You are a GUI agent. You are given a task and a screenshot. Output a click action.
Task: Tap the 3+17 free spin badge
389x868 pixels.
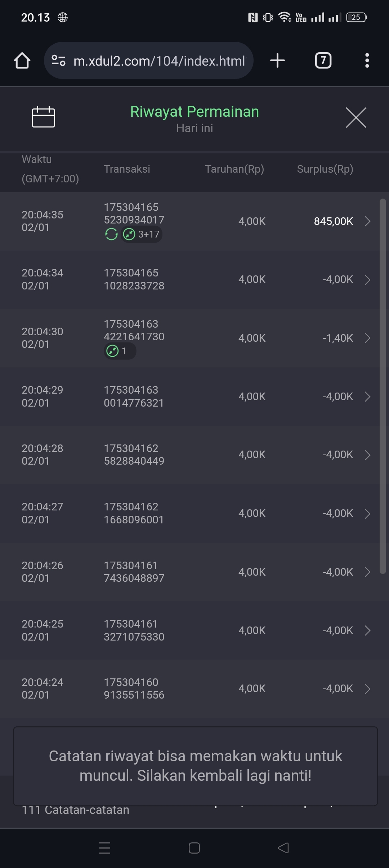point(142,234)
